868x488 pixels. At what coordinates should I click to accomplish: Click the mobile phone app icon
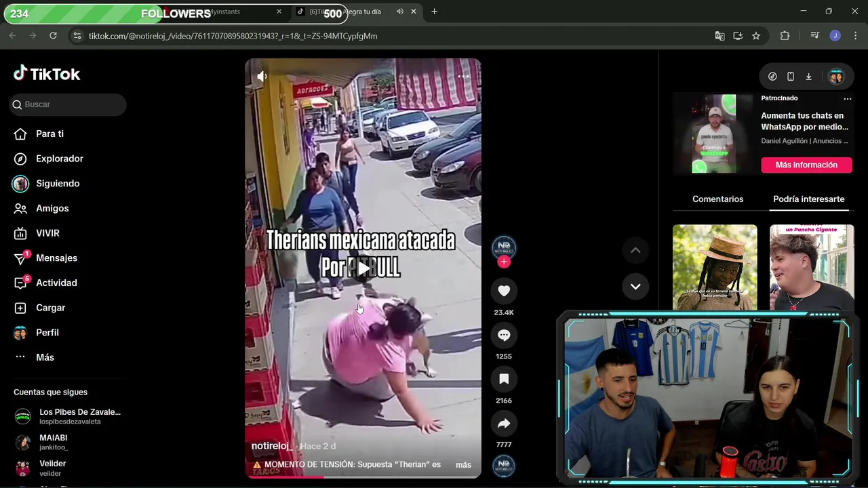click(x=791, y=77)
